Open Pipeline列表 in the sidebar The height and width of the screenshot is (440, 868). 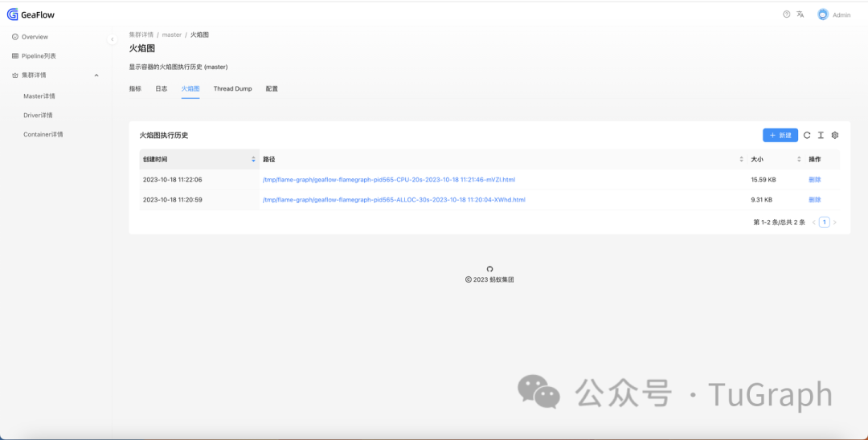pyautogui.click(x=39, y=56)
